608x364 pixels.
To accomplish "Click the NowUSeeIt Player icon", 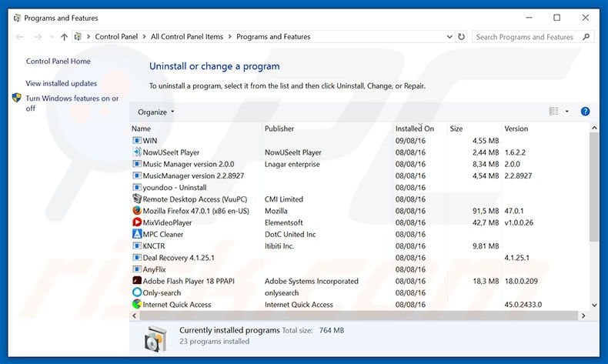I will point(137,152).
